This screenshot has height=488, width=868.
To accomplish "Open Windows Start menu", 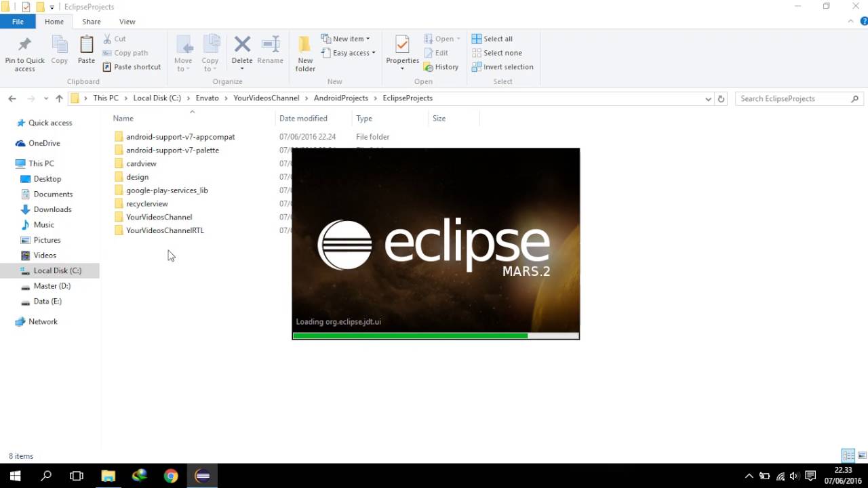I will [15, 476].
